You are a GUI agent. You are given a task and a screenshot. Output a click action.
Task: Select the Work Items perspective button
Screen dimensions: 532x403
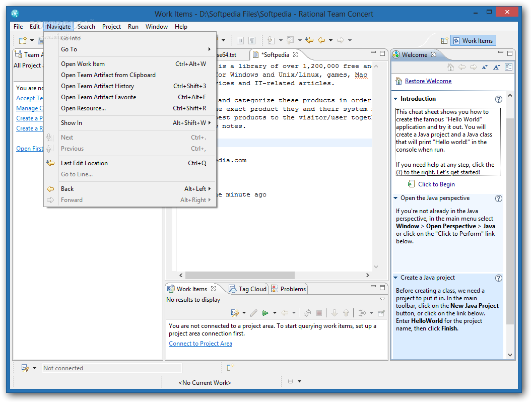473,41
